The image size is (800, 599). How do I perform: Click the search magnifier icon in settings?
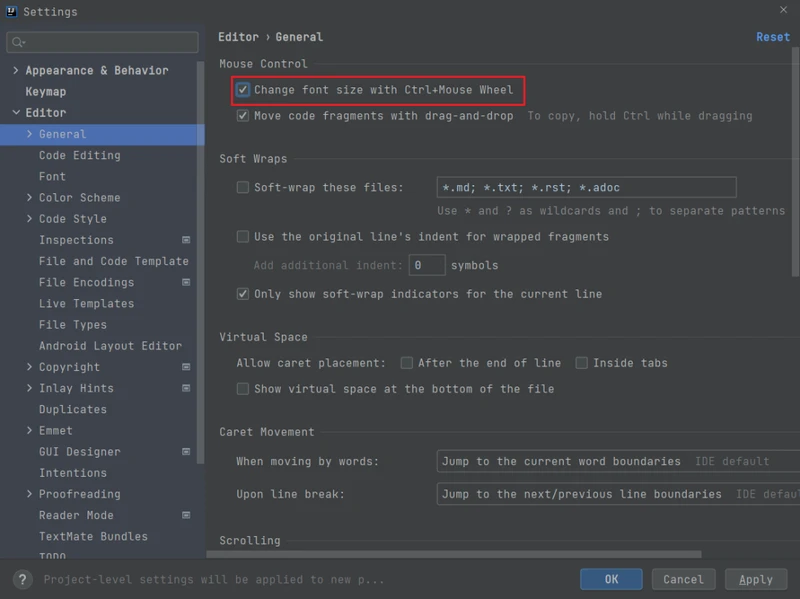(18, 42)
